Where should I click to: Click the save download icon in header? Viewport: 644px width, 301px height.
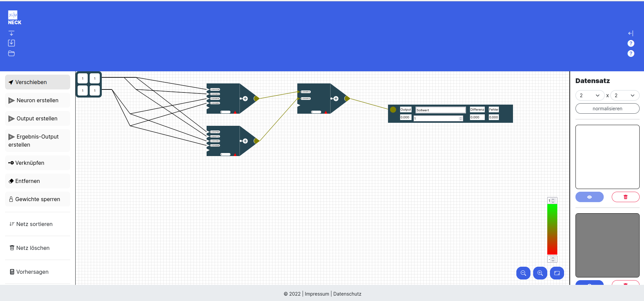pos(11,43)
